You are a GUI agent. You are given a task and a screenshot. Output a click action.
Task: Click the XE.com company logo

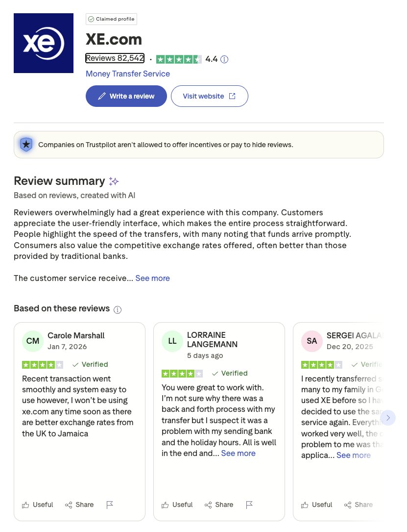44,43
